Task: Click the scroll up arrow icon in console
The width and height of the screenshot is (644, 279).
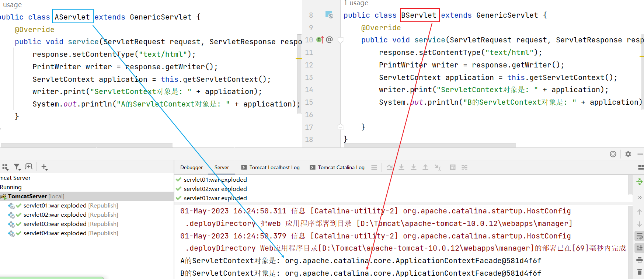Action: (x=640, y=212)
